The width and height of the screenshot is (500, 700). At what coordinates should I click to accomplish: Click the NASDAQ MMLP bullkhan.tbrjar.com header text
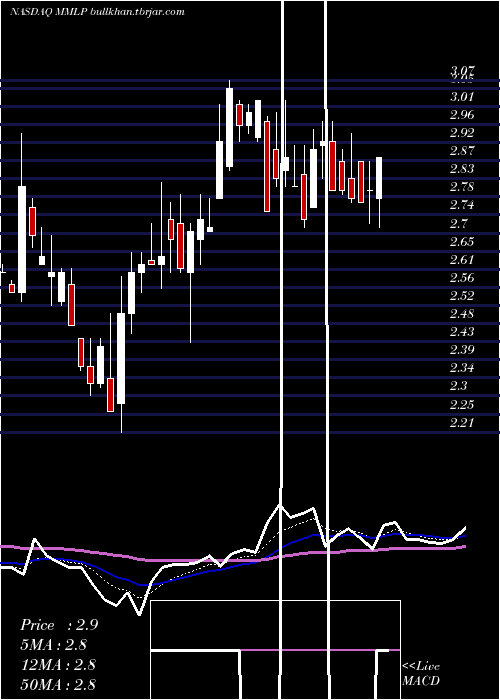coord(97,12)
